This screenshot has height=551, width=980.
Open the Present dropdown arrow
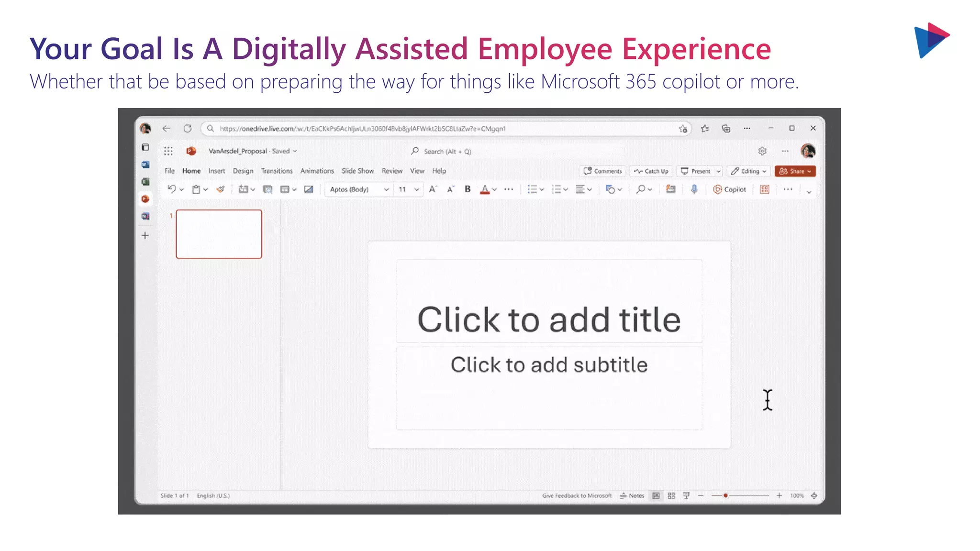[718, 171]
